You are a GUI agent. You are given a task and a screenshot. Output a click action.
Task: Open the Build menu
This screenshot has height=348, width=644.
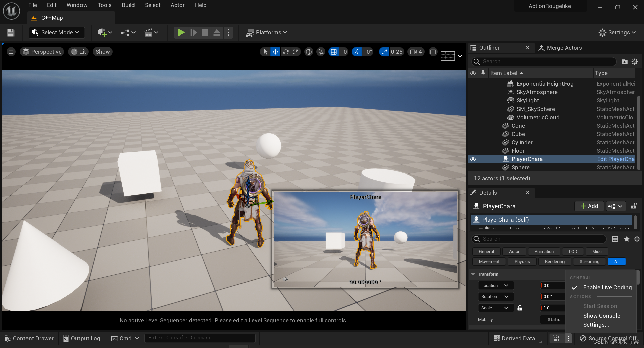tap(128, 5)
